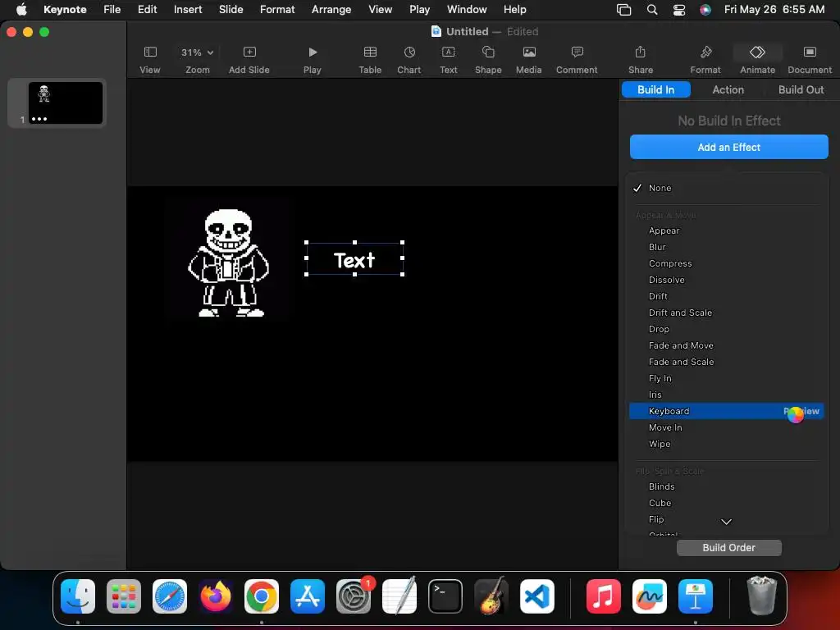Choose the Move In build effect

pos(726,427)
